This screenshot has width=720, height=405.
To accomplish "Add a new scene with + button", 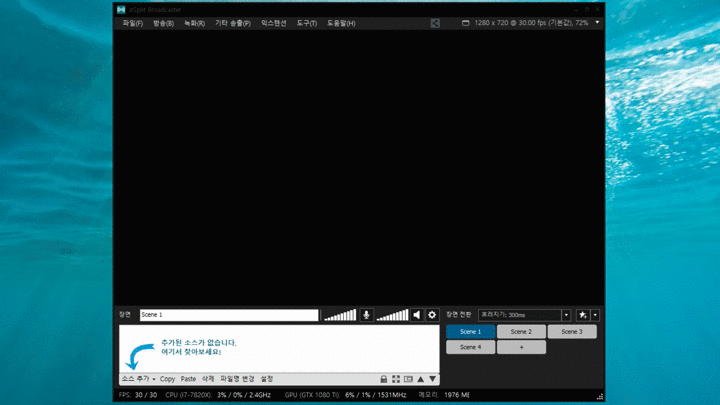I will [x=521, y=347].
